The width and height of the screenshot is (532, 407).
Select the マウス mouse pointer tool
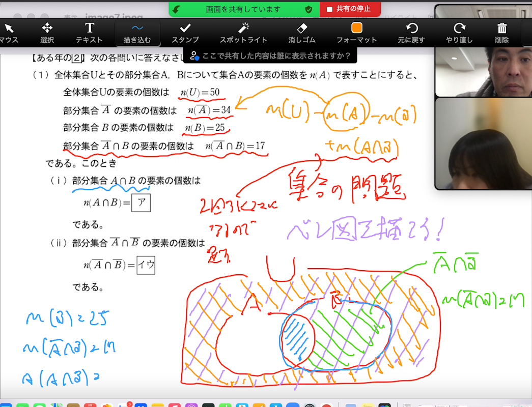coord(9,32)
